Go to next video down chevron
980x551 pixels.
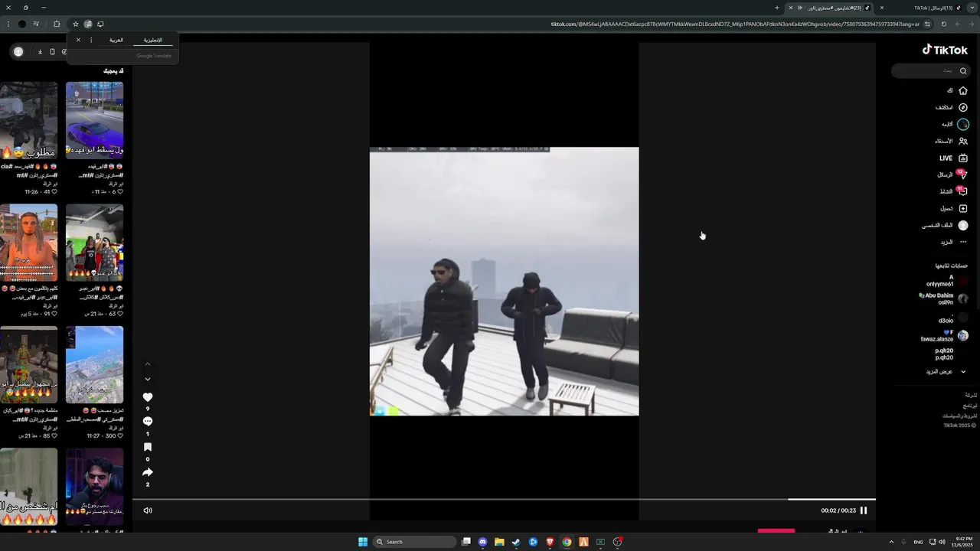click(148, 379)
